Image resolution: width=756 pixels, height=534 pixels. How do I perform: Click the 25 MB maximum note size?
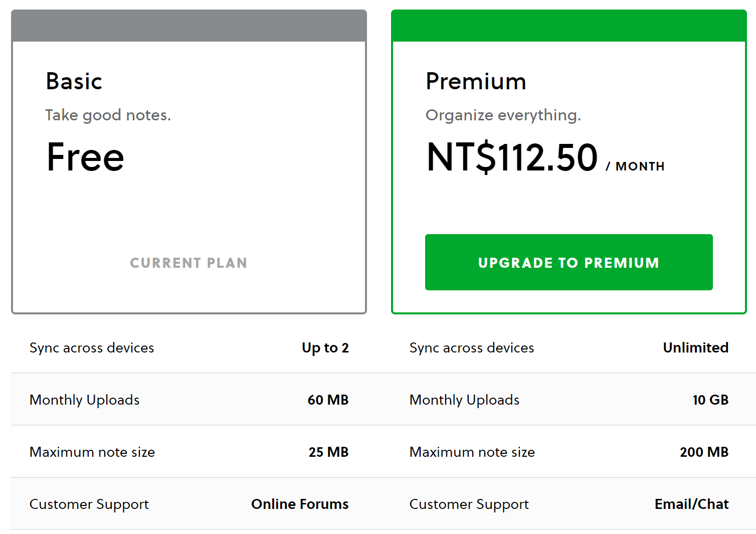[x=328, y=452]
